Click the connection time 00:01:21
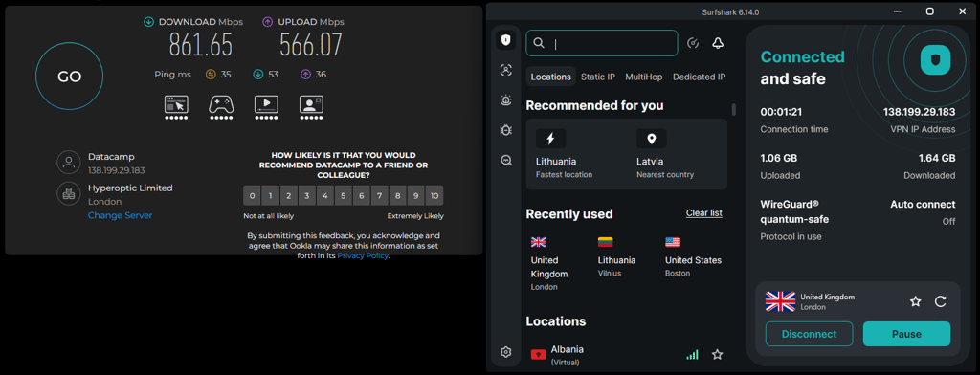Screen dimensions: 980x375 coord(781,112)
